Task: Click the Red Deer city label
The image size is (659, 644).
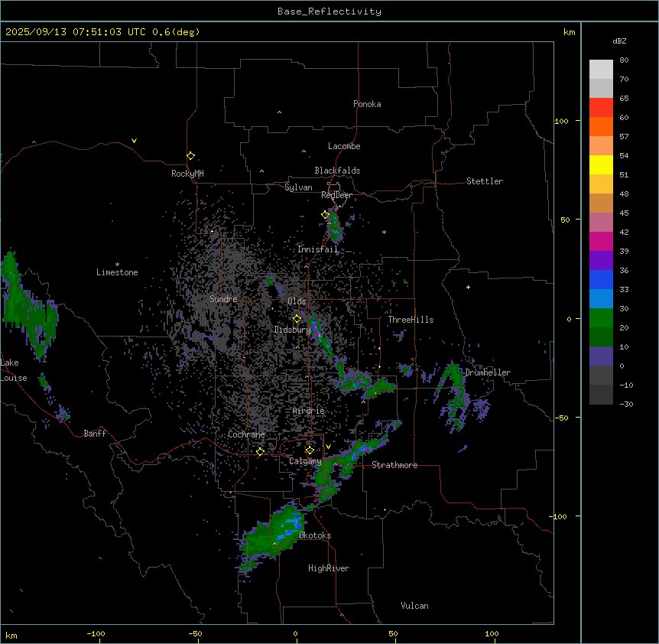Action: [x=336, y=195]
